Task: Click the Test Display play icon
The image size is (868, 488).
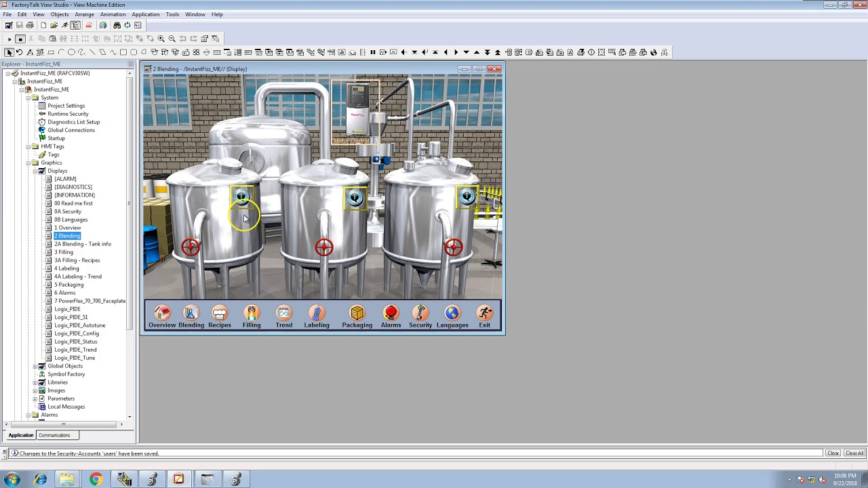Action: pos(9,39)
